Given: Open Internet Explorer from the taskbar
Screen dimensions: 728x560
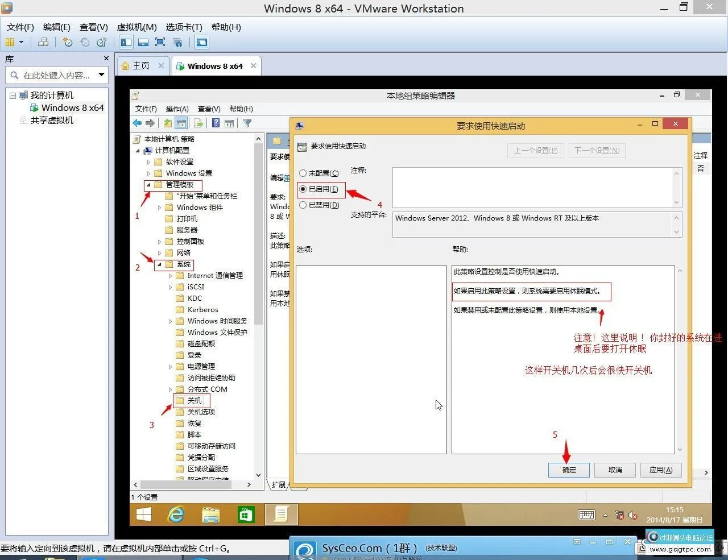Looking at the screenshot, I should point(176,515).
